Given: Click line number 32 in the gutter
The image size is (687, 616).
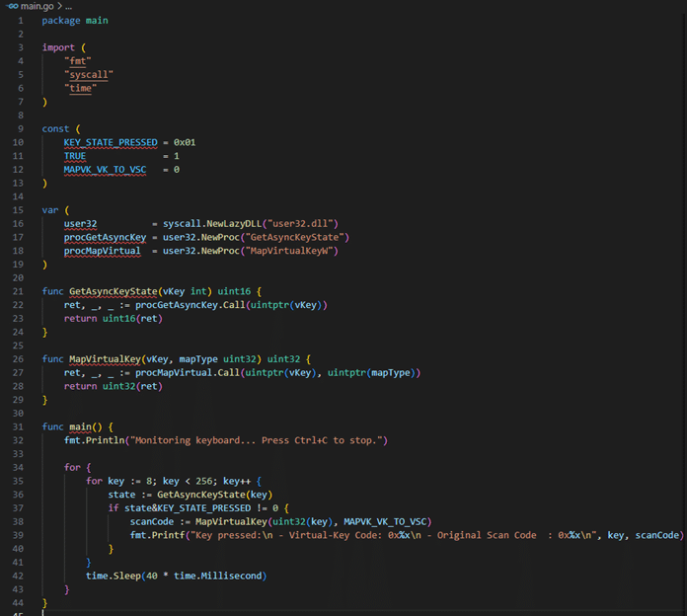Looking at the screenshot, I should (17, 439).
